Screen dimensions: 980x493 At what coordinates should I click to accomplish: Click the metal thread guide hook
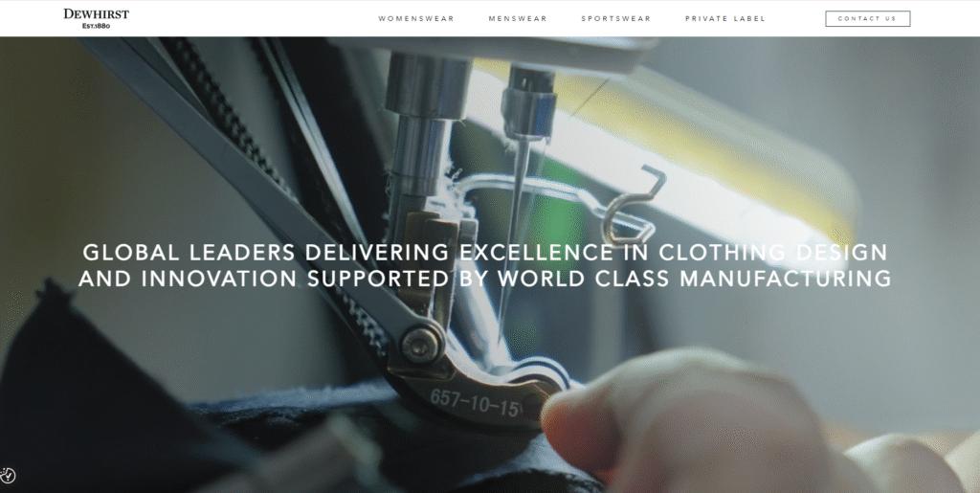coord(632,206)
